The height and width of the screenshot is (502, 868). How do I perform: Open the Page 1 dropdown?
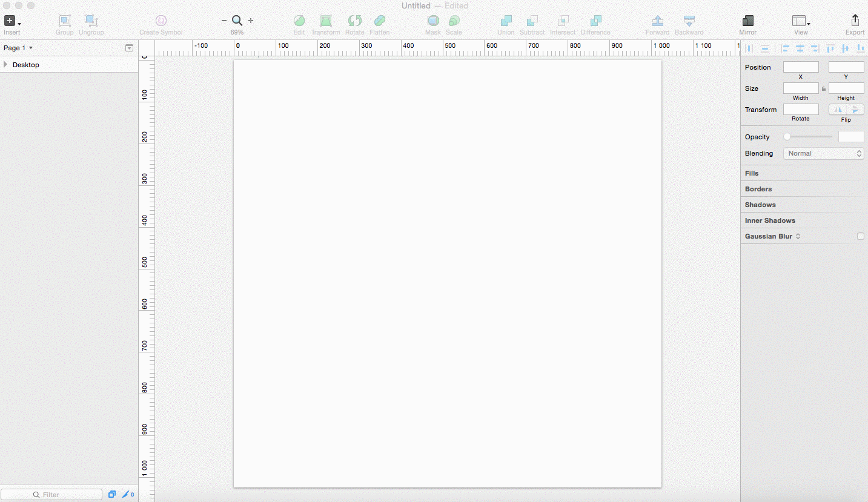click(18, 48)
